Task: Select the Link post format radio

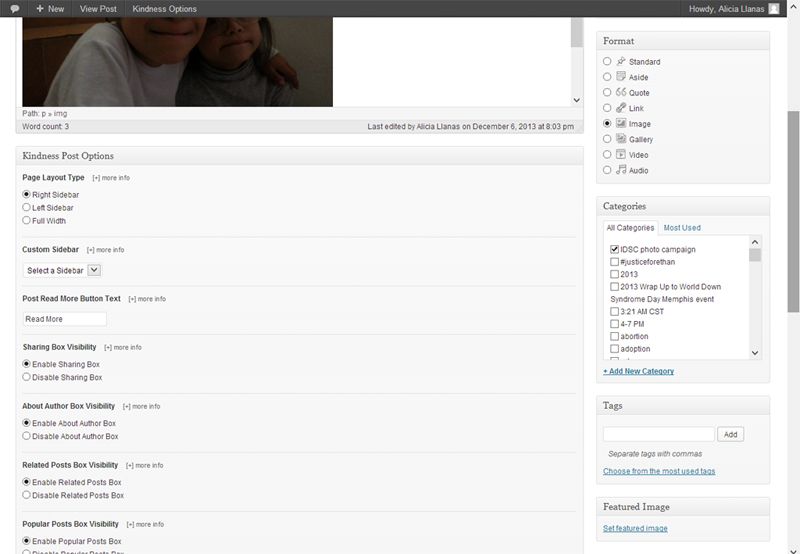Action: 607,108
